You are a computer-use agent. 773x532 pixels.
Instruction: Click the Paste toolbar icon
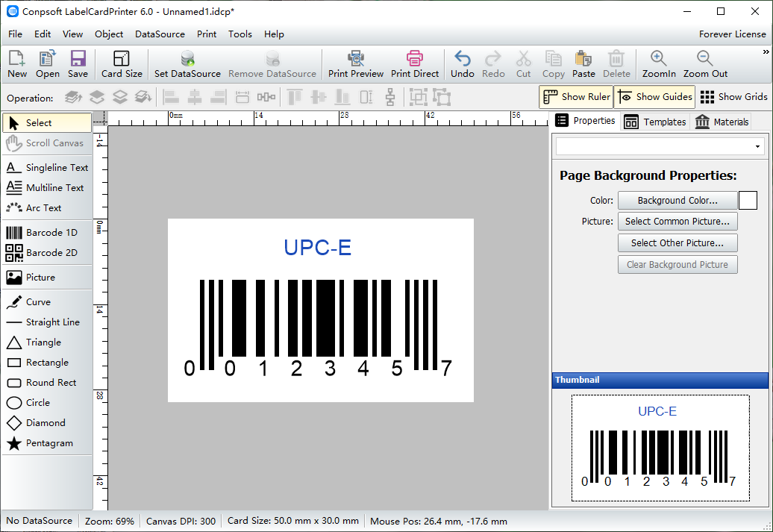[x=583, y=64]
